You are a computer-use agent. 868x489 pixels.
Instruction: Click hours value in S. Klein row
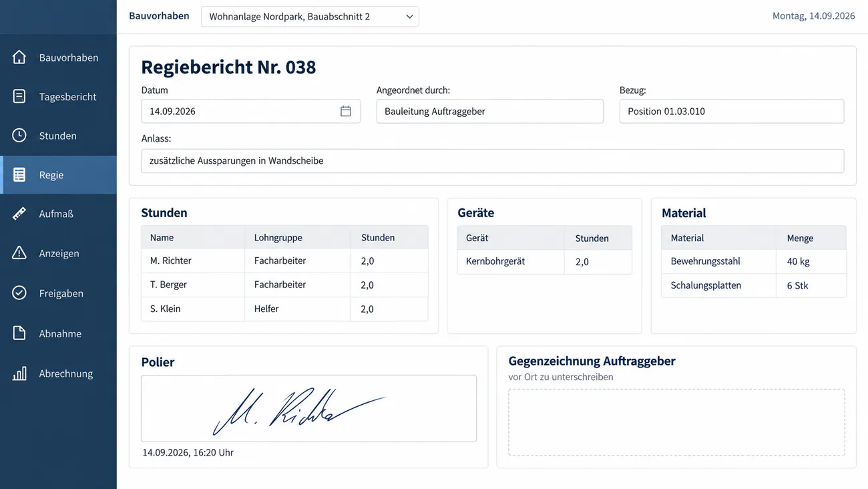[389, 309]
